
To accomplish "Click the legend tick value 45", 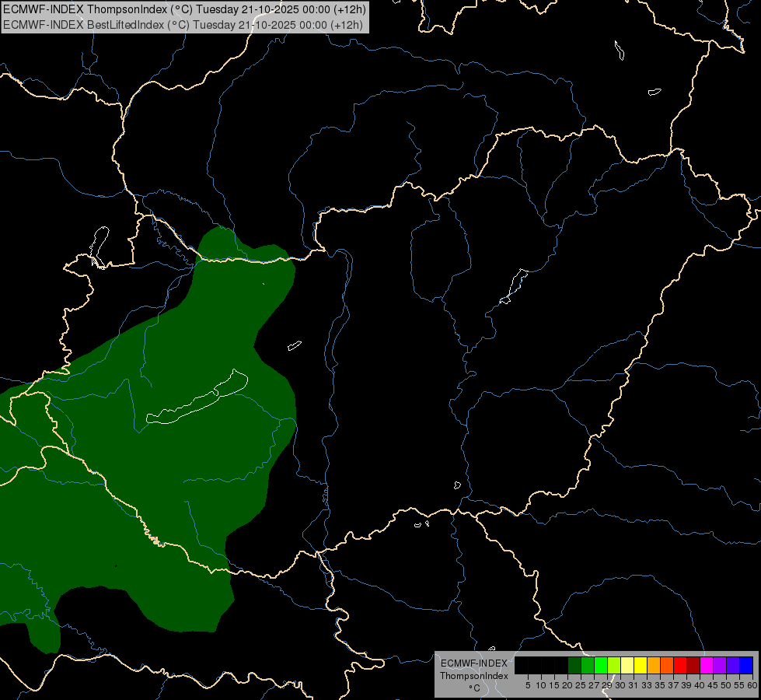I will coord(713,685).
